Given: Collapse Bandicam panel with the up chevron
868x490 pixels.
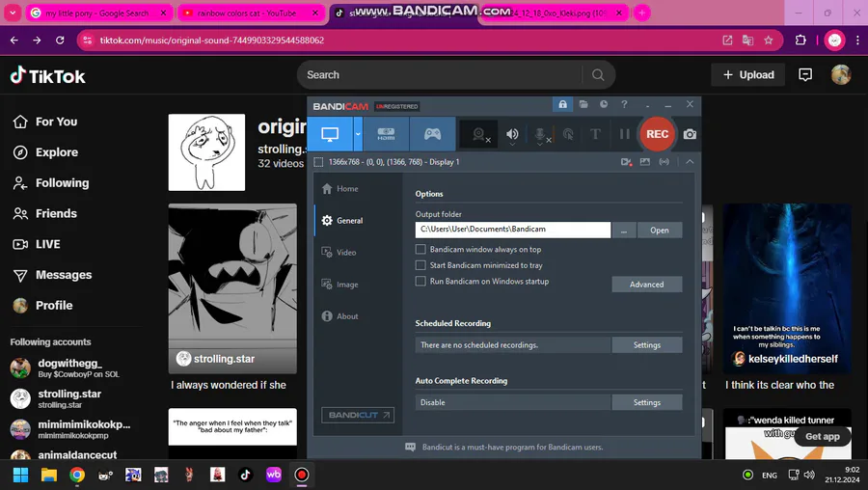Looking at the screenshot, I should [690, 162].
